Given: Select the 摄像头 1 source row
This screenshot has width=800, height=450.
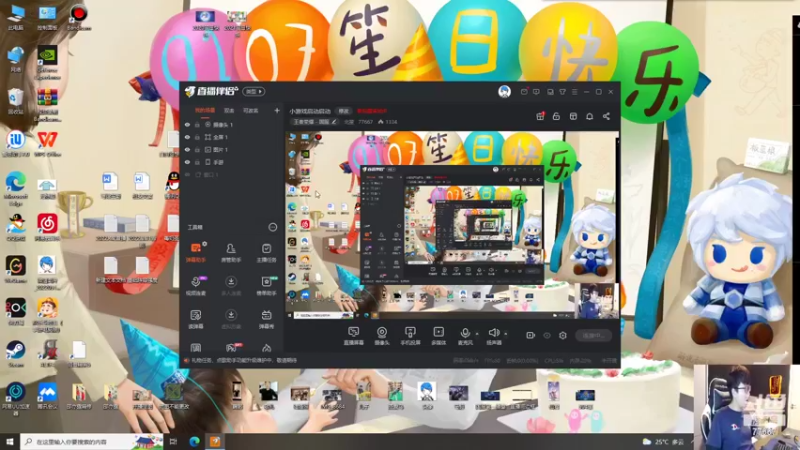Looking at the screenshot, I should point(232,124).
